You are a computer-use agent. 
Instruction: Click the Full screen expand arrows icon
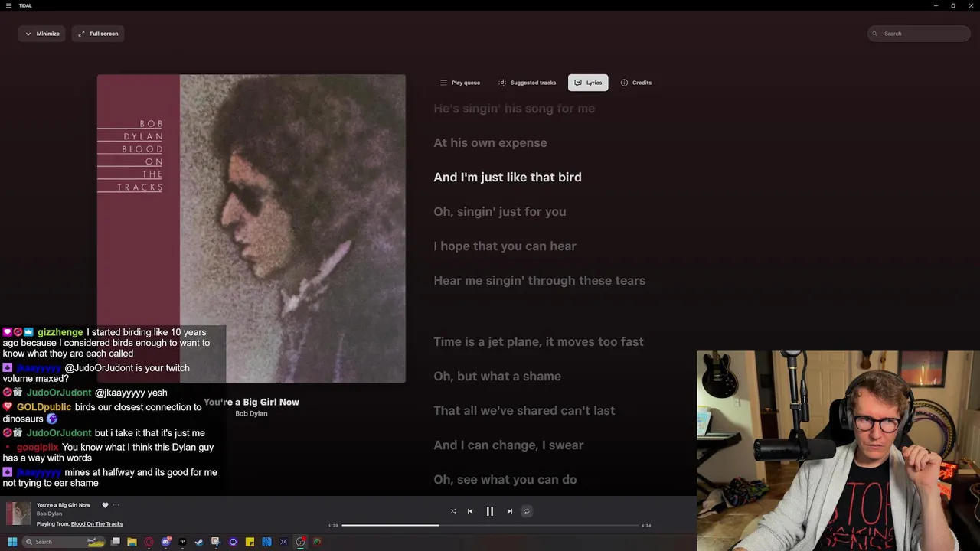81,34
